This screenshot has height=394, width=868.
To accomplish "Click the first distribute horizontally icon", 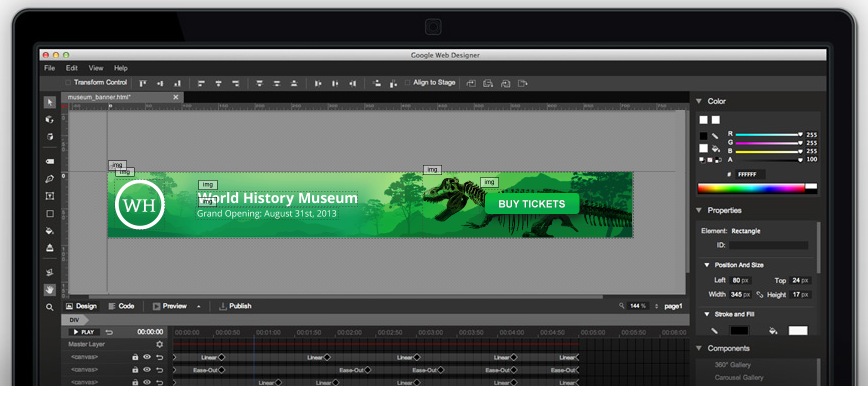I will 318,84.
